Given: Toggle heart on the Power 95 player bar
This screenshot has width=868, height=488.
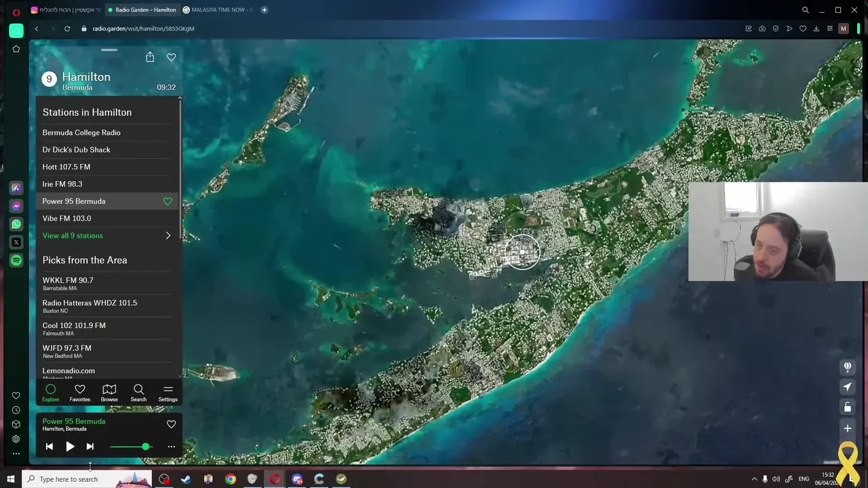Looking at the screenshot, I should coord(171,424).
